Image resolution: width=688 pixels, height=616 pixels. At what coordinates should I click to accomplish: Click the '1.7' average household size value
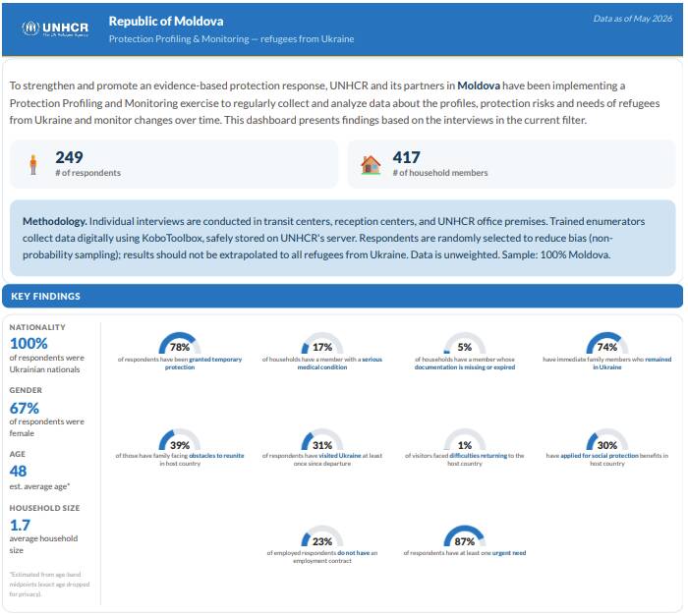click(x=20, y=526)
